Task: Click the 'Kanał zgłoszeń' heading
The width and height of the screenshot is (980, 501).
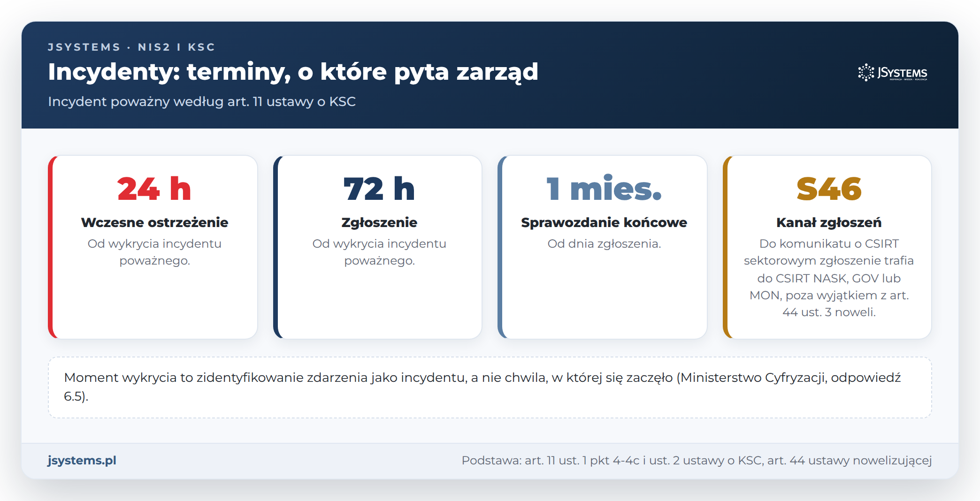Action: (829, 222)
